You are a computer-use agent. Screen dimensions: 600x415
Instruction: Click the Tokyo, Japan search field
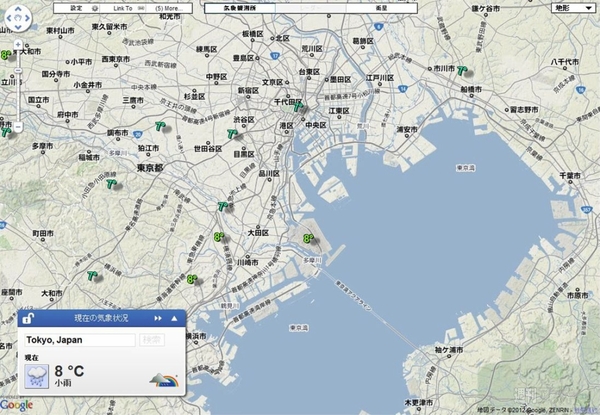(80, 340)
